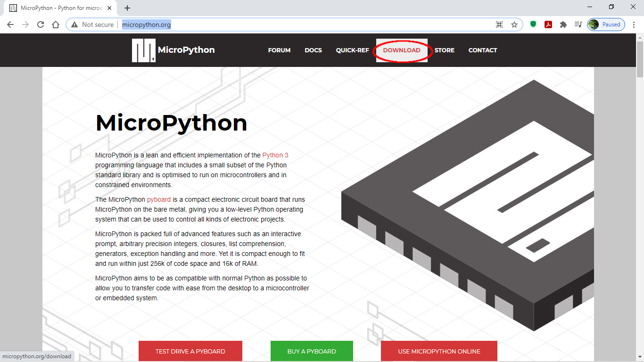This screenshot has height=362, width=644.
Task: Reload the page with the refresh icon
Action: [40, 24]
